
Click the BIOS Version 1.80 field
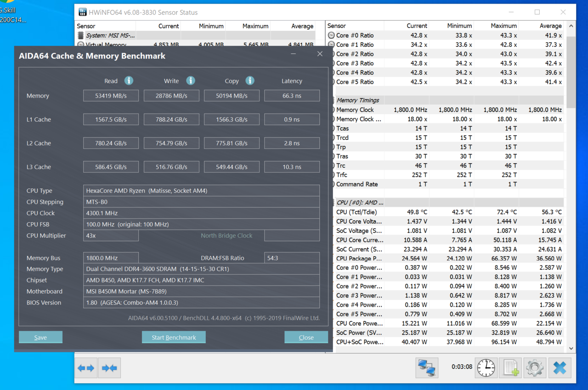(201, 303)
